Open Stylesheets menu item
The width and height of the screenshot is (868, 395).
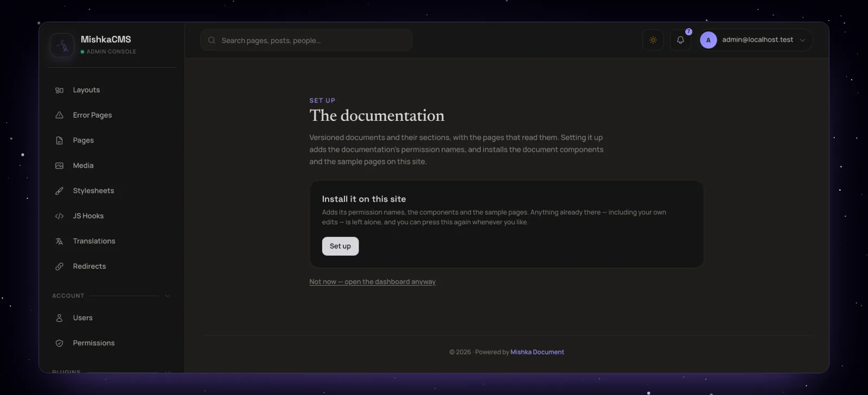pos(112,191)
